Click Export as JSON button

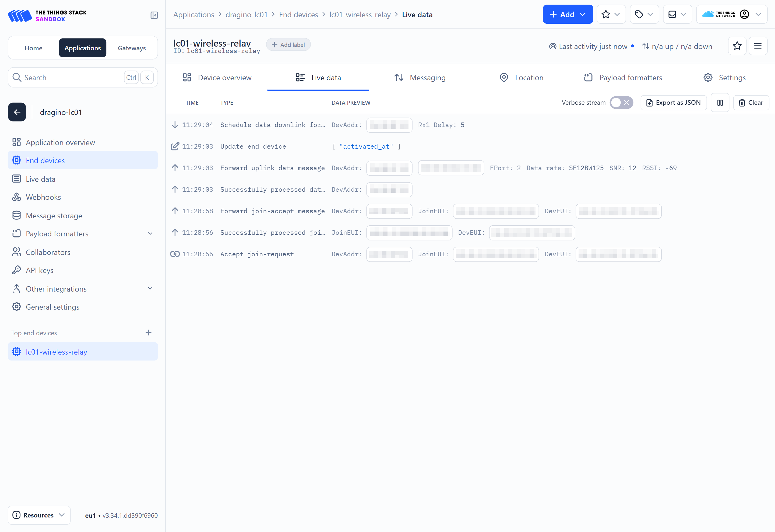click(x=673, y=102)
